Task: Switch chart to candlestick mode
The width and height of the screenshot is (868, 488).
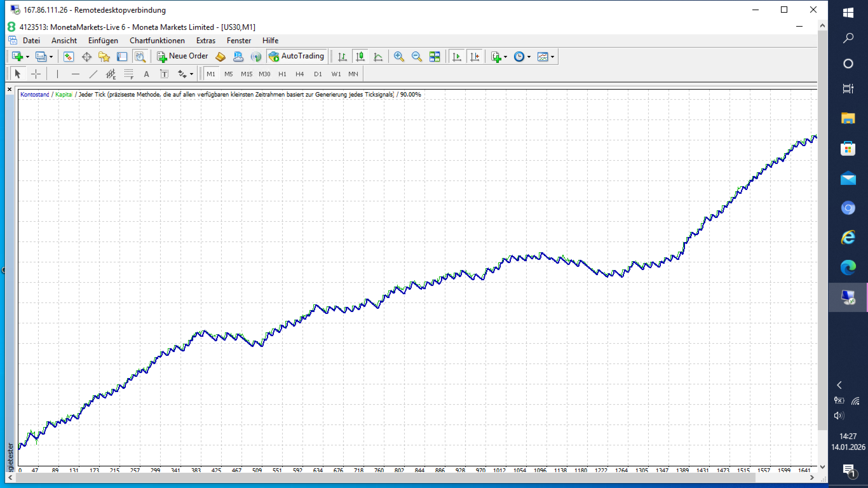Action: click(x=360, y=57)
